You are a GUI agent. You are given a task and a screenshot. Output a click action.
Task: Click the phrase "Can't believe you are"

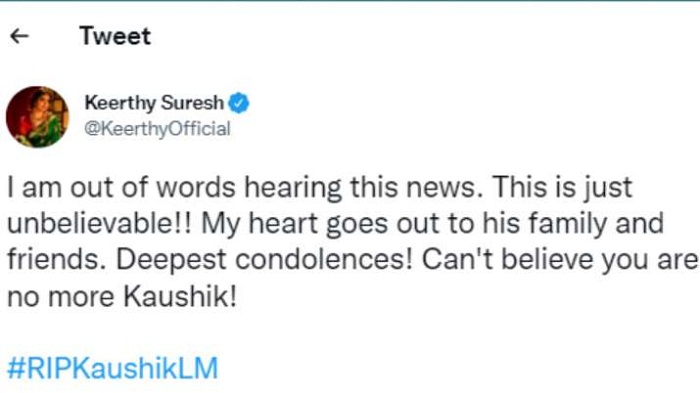560,260
